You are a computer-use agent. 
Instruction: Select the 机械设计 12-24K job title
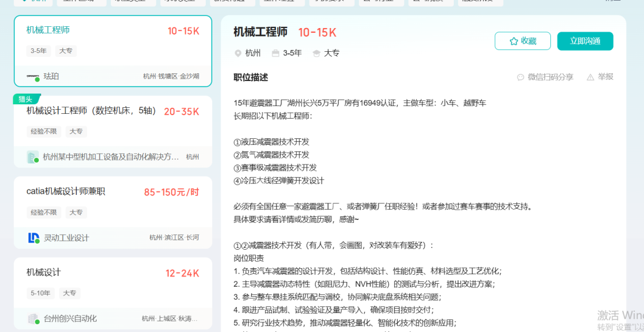coord(44,272)
